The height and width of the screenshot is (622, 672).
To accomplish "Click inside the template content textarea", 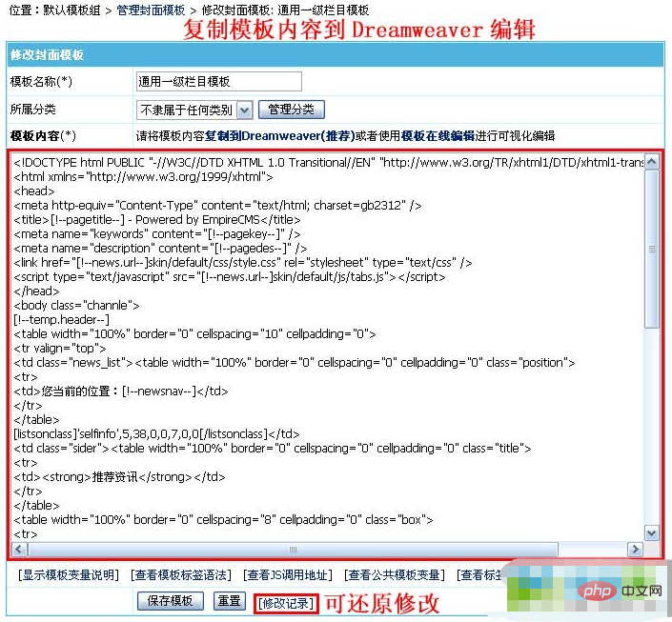I will [328, 347].
